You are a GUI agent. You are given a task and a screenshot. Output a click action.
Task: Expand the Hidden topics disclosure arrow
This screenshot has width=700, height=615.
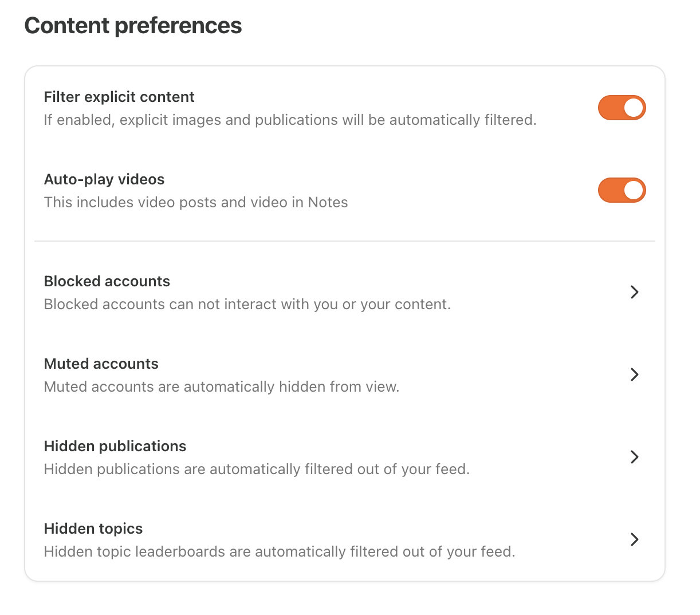point(635,539)
